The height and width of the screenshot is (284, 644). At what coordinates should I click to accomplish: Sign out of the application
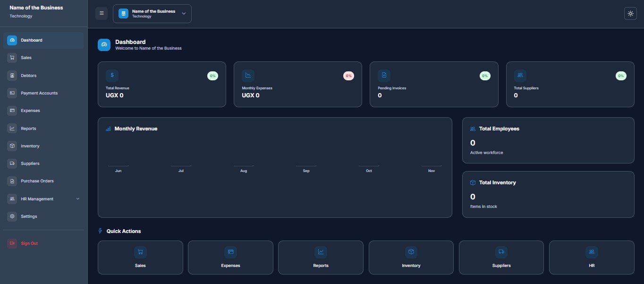29,243
